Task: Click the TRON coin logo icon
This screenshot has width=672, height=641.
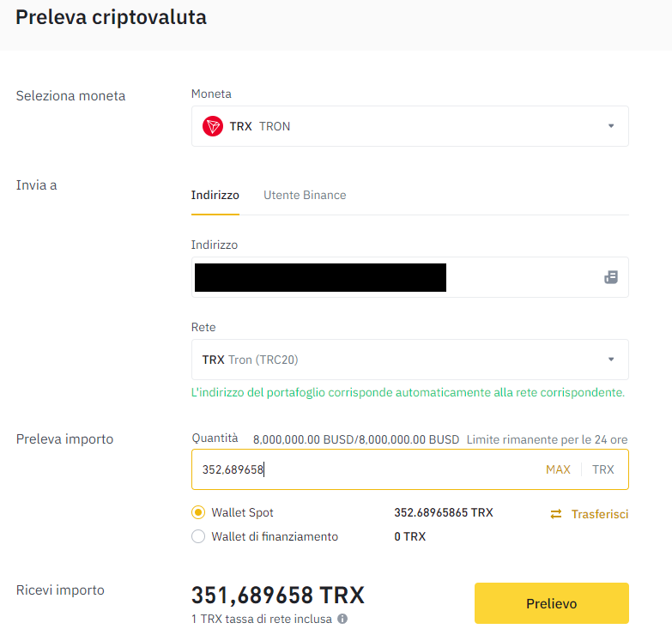Action: (212, 126)
